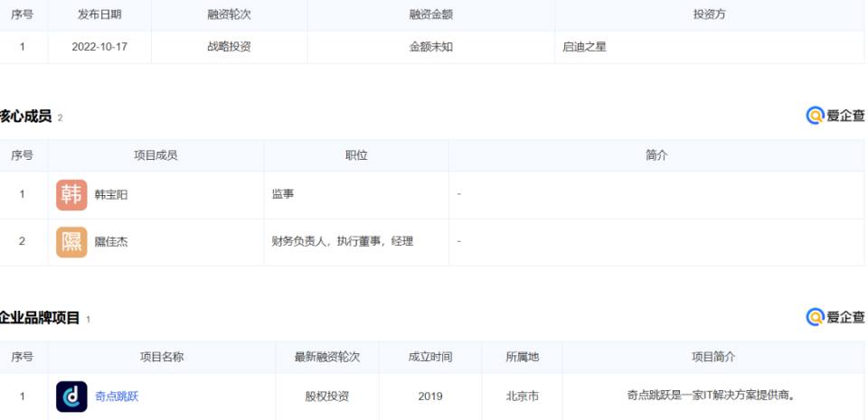Click the 融资金额 column header
This screenshot has height=420, width=868.
(x=430, y=15)
